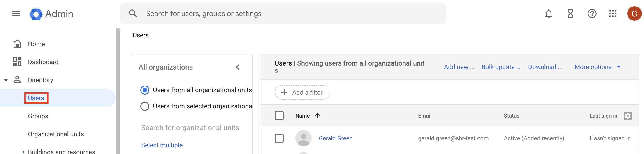Open the More options dropdown
The width and height of the screenshot is (644, 154).
598,67
